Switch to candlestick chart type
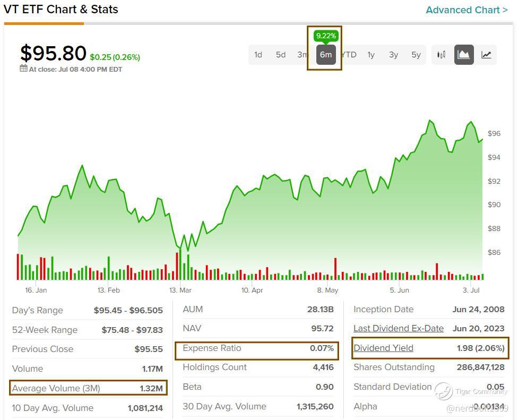This screenshot has height=420, width=518. [x=442, y=55]
